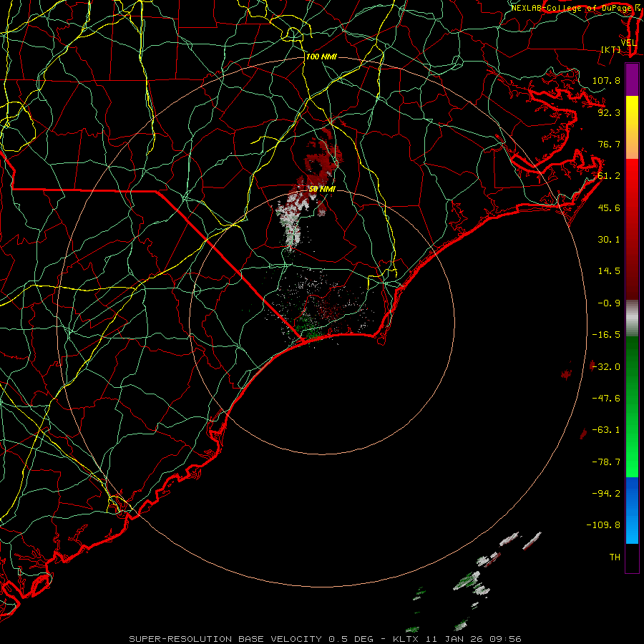The width and height of the screenshot is (644, 644).
Task: Click the 45.6 legend value
Action: point(609,208)
